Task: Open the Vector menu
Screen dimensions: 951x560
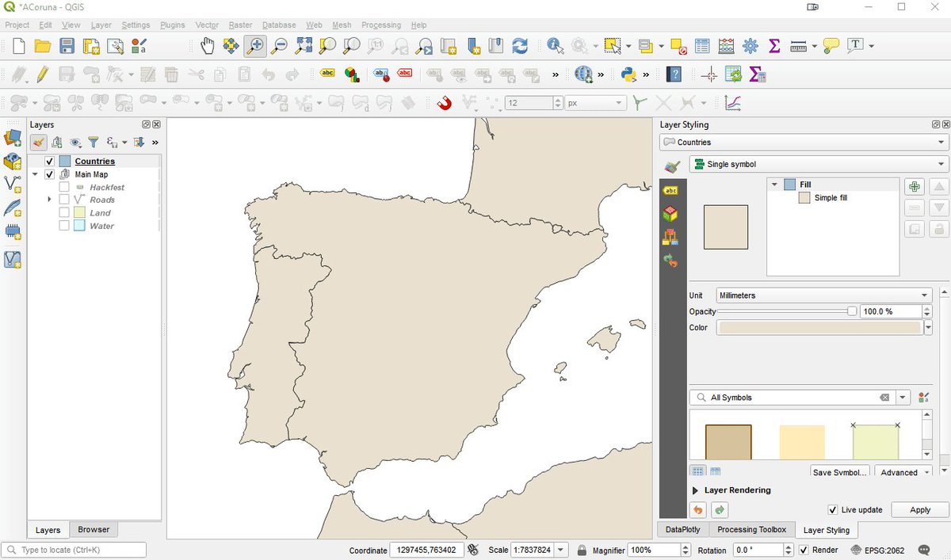Action: (207, 25)
